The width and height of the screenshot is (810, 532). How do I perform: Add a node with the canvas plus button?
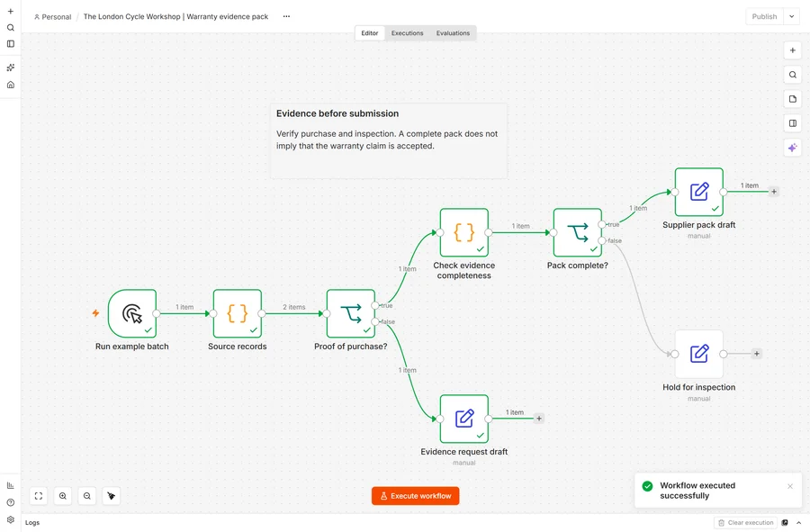(792, 50)
